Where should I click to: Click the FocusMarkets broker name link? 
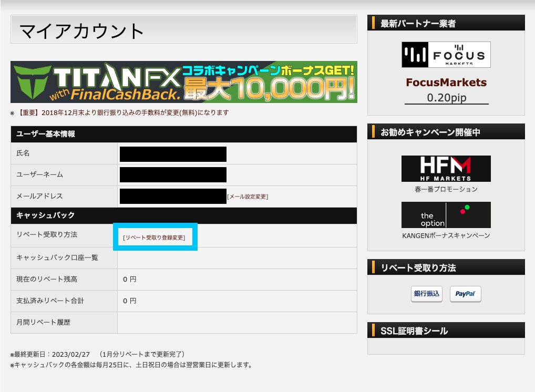[446, 82]
